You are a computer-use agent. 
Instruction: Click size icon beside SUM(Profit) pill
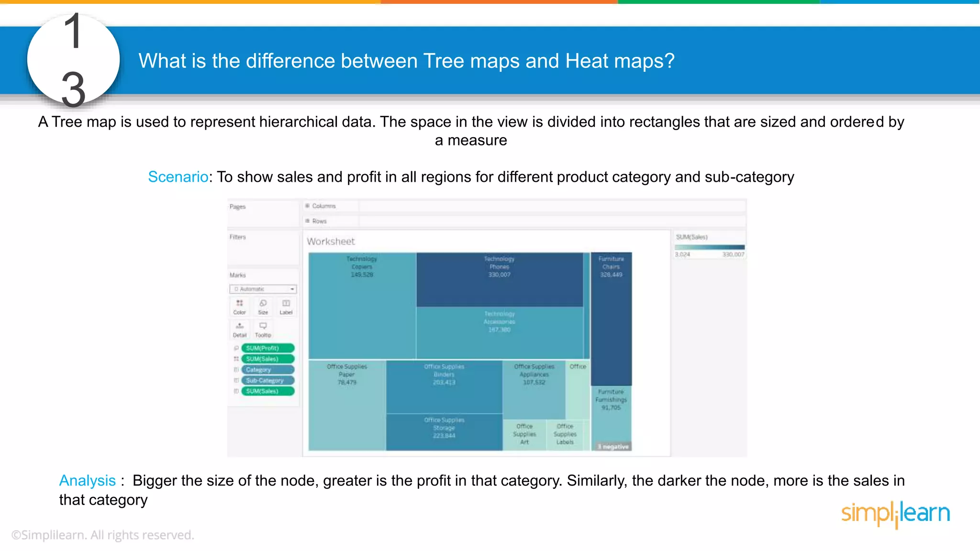click(236, 348)
